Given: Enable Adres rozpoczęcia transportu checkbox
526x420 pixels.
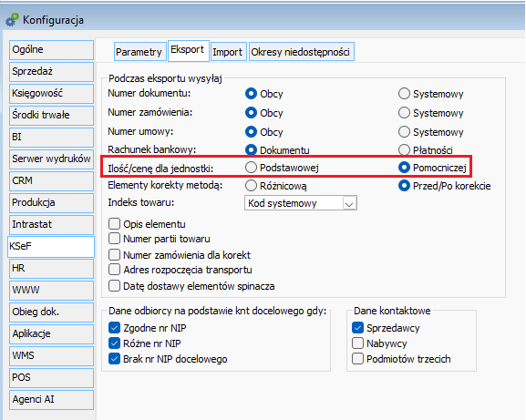Looking at the screenshot, I should tap(114, 269).
